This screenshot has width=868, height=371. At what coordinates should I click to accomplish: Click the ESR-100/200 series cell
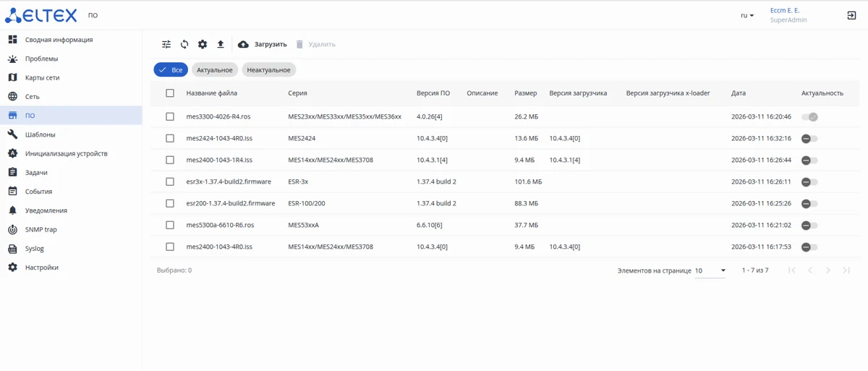(x=307, y=203)
